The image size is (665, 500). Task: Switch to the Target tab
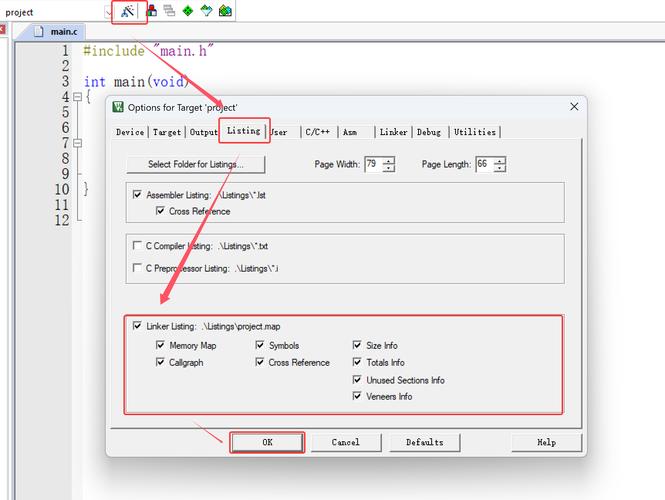(x=167, y=132)
